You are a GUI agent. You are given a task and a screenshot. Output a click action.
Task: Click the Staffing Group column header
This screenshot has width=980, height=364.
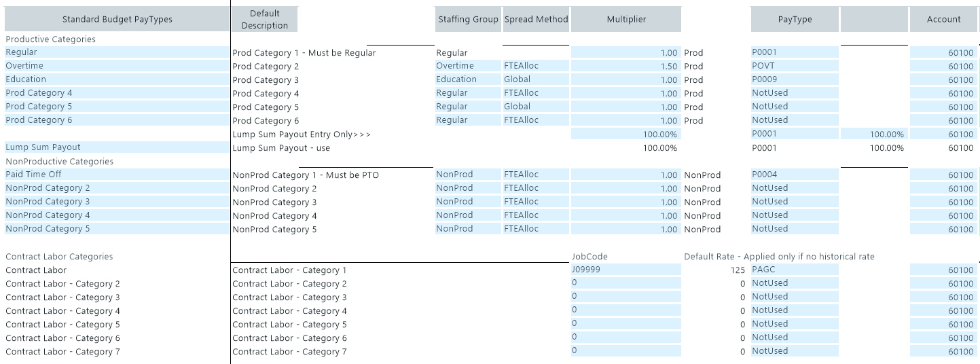coord(468,19)
